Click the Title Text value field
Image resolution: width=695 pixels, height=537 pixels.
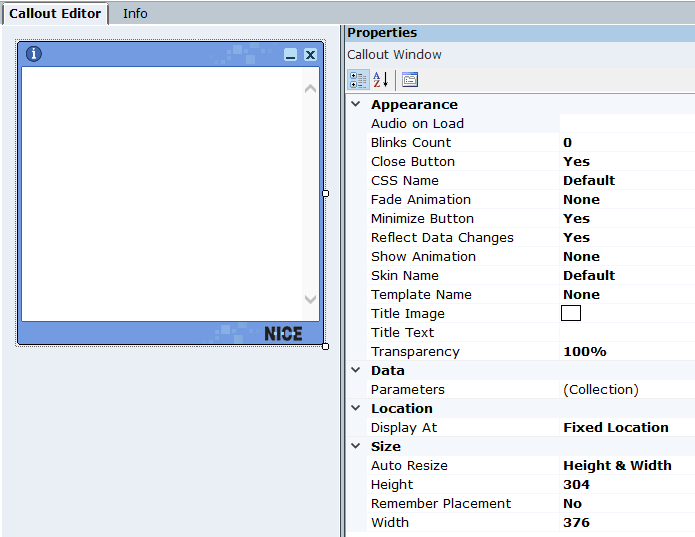point(625,332)
